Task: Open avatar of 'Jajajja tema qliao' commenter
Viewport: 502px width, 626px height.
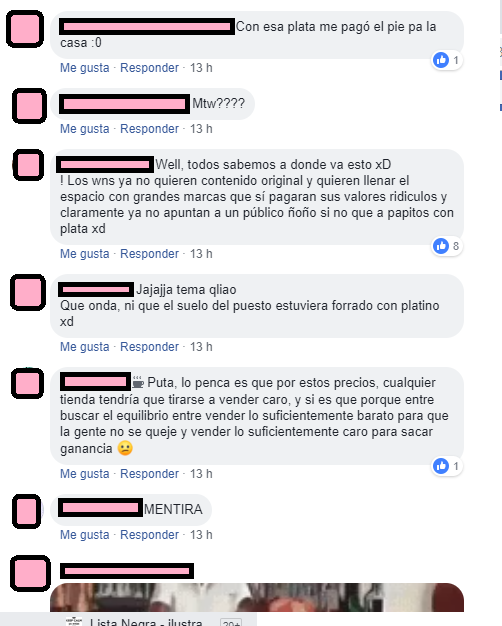Action: click(x=28, y=292)
